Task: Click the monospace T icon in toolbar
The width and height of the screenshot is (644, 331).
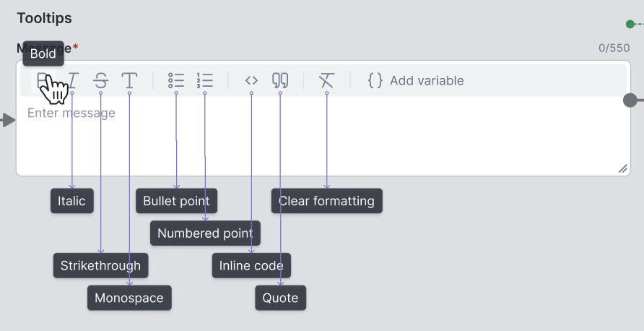Action: tap(129, 80)
